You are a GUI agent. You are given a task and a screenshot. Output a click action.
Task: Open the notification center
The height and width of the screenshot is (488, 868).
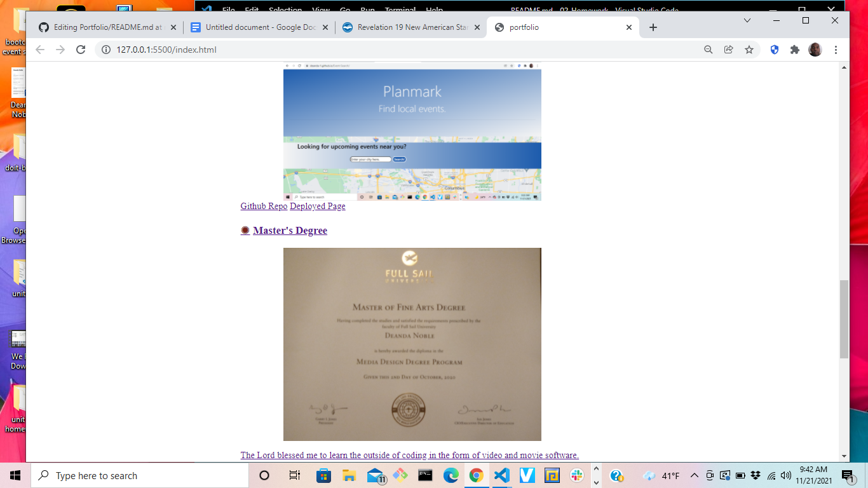pos(848,475)
